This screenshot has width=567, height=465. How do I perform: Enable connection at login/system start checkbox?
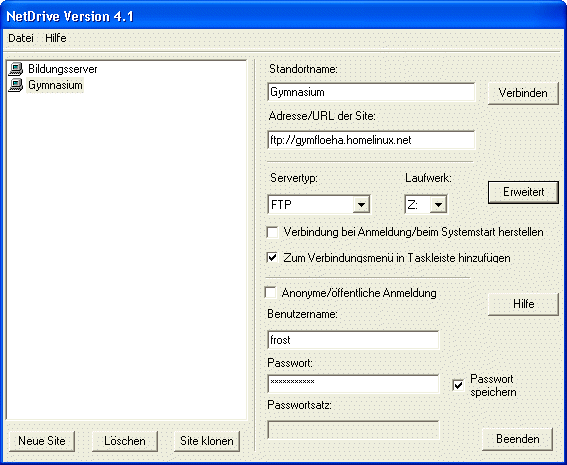pyautogui.click(x=272, y=232)
